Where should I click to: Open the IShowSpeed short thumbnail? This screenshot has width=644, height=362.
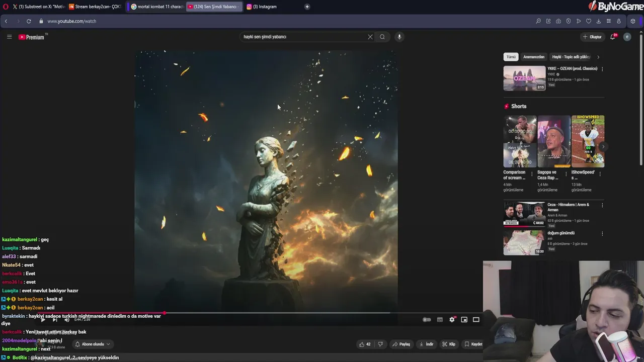(588, 141)
